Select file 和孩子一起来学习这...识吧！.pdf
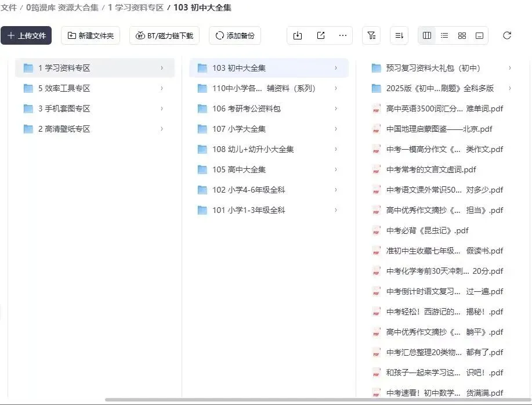This screenshot has height=405, width=532. point(443,373)
